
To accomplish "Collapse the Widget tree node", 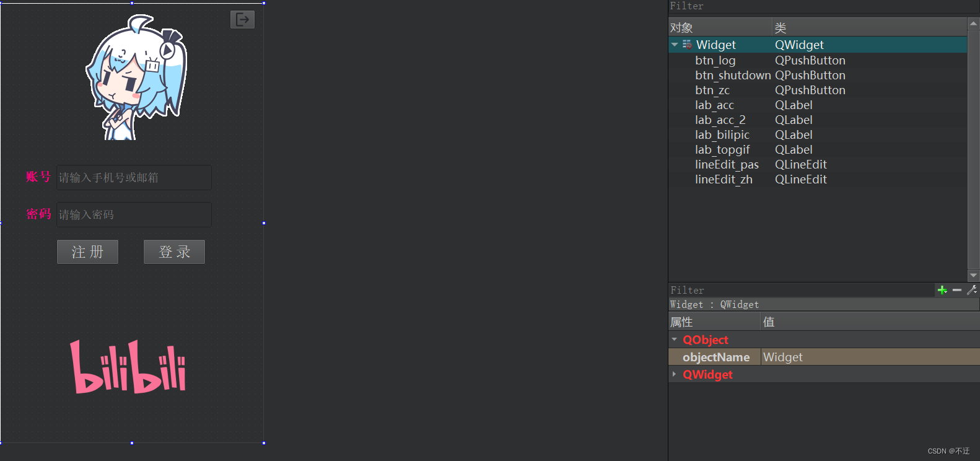I will point(675,45).
